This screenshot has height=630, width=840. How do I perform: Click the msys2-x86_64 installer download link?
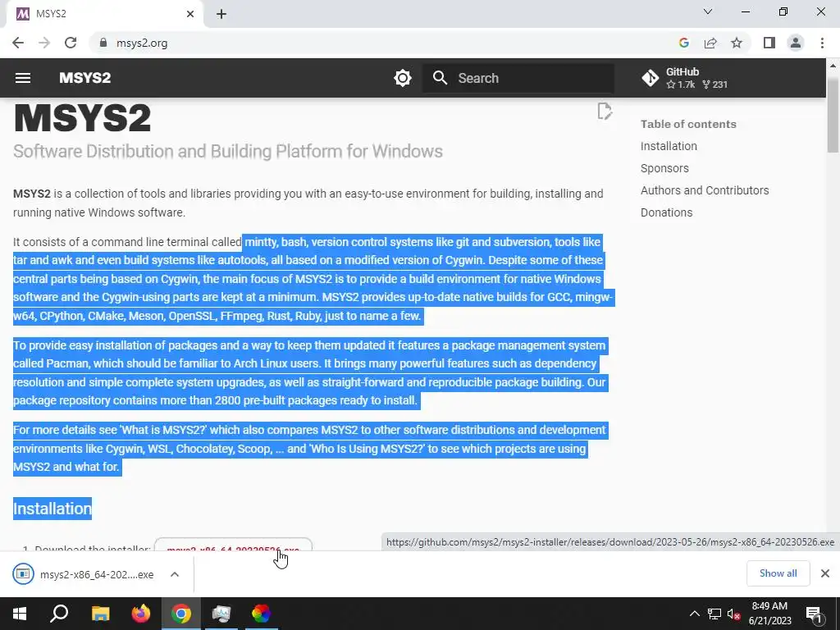(233, 545)
